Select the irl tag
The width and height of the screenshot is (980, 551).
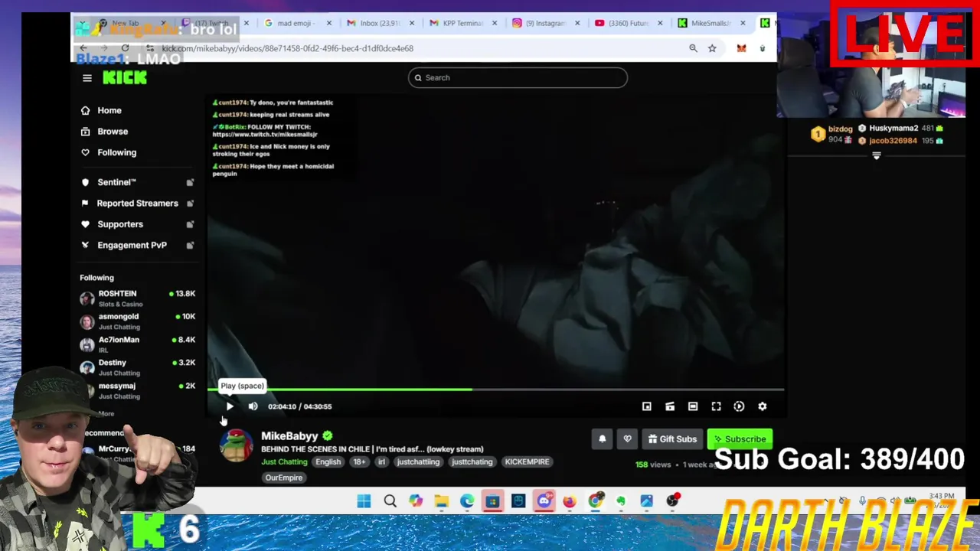pos(381,461)
